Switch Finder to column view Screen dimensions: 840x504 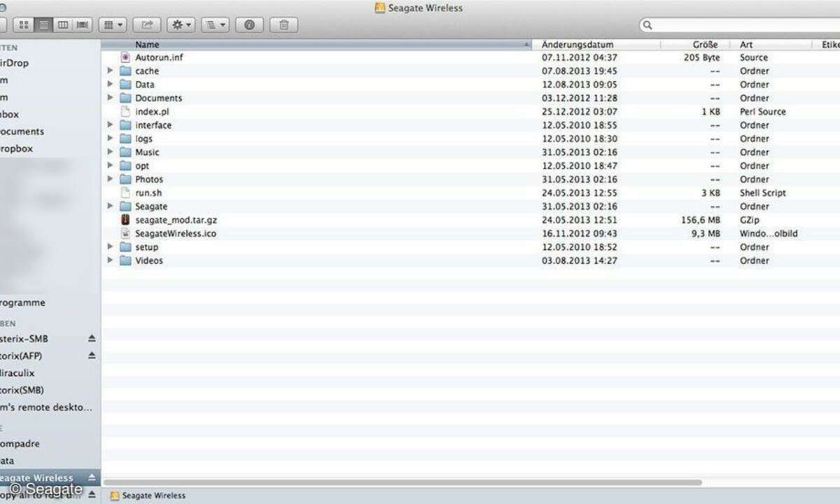click(x=63, y=25)
